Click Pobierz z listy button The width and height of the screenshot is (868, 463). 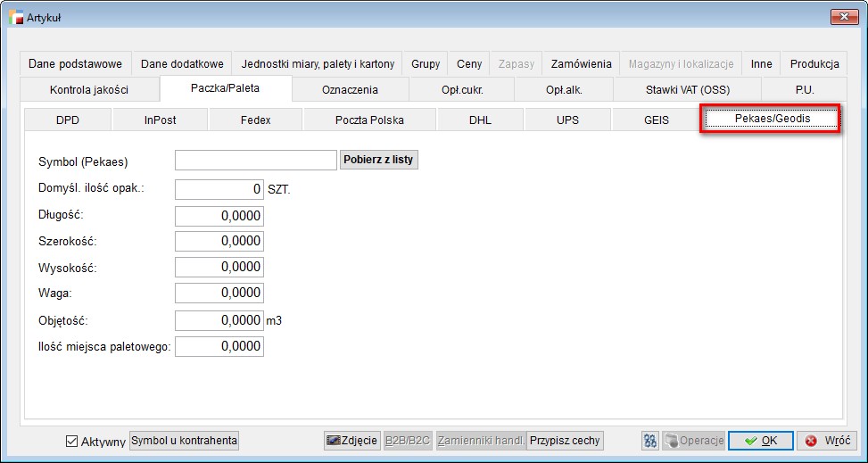point(378,160)
